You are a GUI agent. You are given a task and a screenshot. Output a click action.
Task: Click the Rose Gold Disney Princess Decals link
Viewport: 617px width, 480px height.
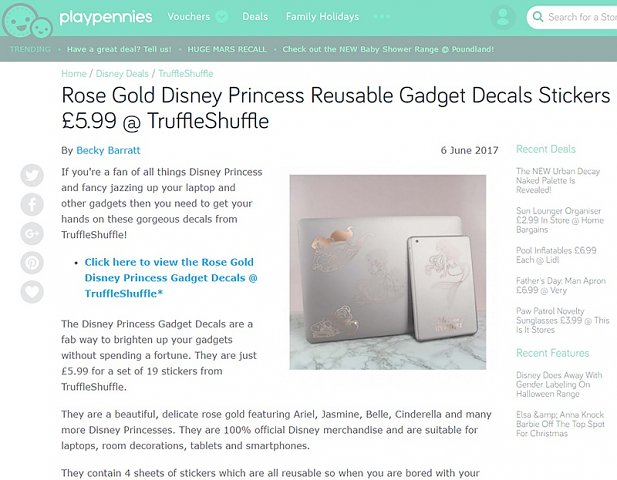point(171,278)
